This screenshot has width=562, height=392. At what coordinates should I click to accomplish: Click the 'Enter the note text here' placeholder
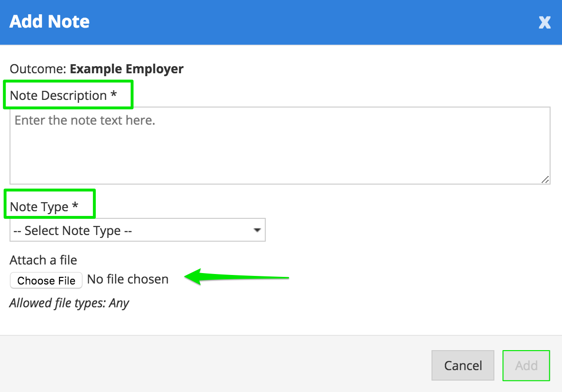pyautogui.click(x=85, y=120)
